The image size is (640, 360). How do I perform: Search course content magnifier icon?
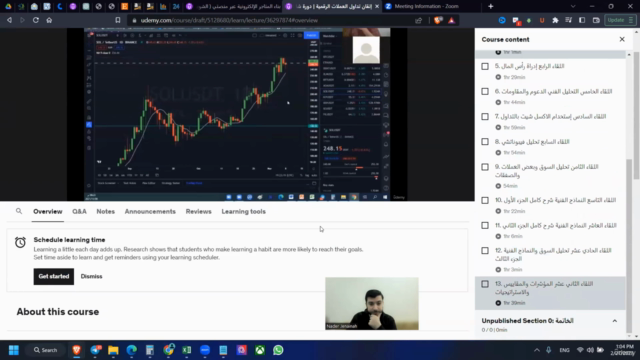click(19, 211)
